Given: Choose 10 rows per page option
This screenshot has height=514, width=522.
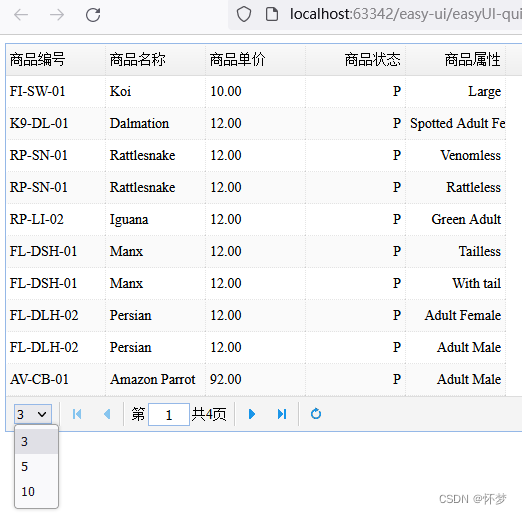Looking at the screenshot, I should 37,491.
